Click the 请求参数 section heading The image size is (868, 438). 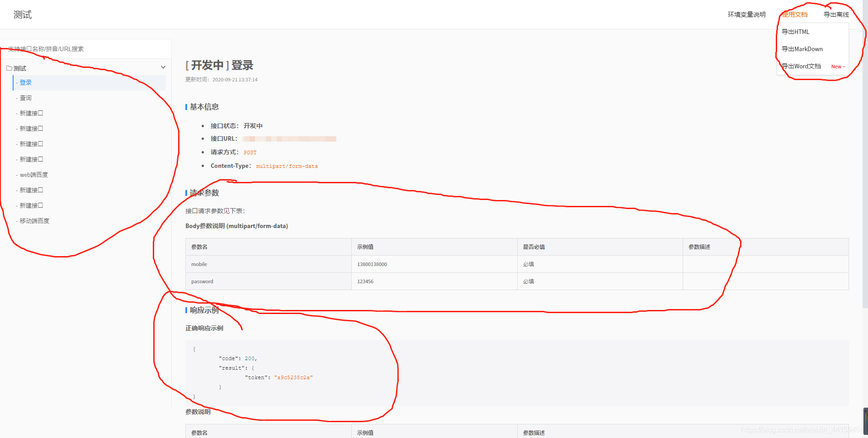(x=204, y=193)
